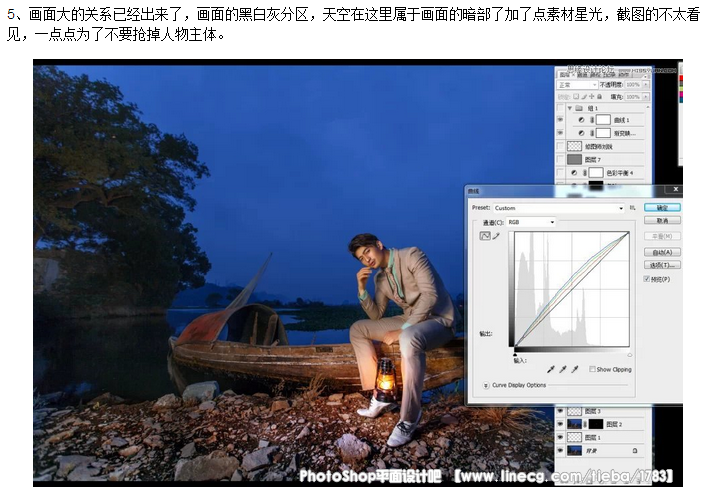
Task: Switch to the 路径 paths tab
Action: [x=595, y=74]
